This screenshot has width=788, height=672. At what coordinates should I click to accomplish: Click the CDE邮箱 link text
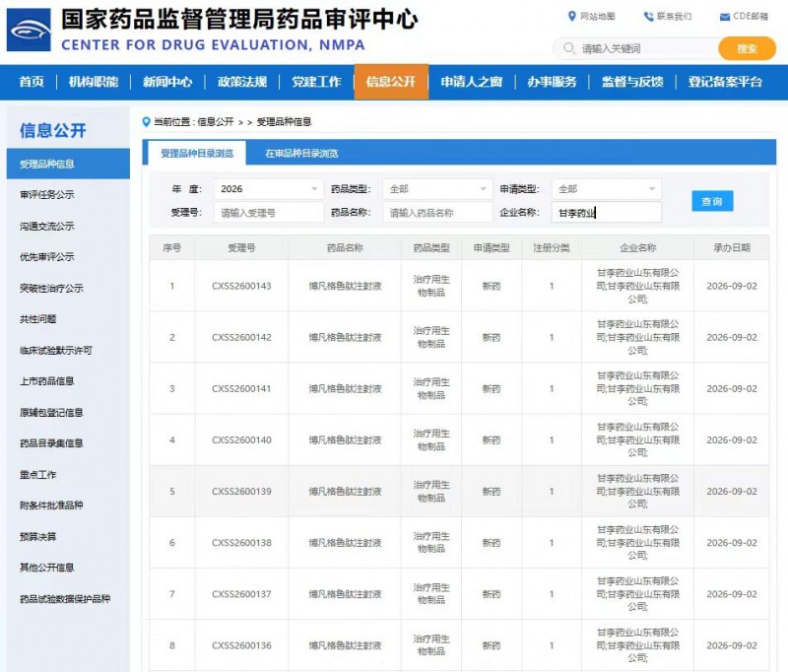[751, 16]
